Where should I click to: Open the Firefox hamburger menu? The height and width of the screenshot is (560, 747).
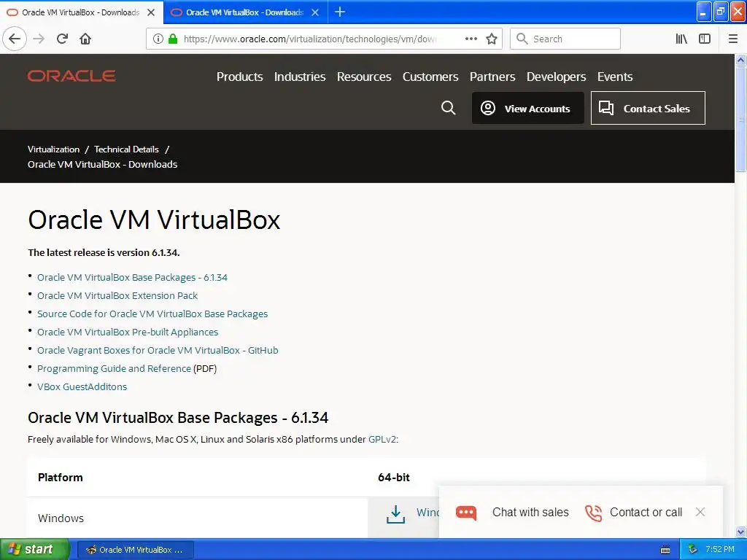tap(733, 39)
